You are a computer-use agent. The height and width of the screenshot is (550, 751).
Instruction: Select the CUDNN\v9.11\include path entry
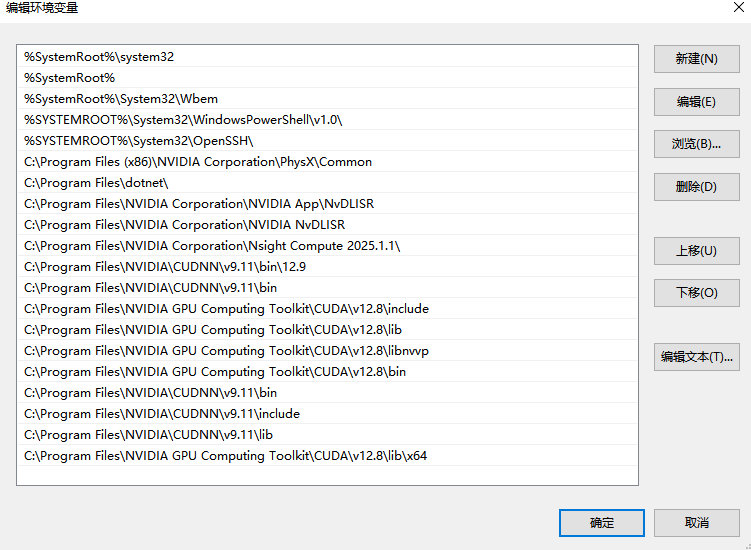pos(328,414)
